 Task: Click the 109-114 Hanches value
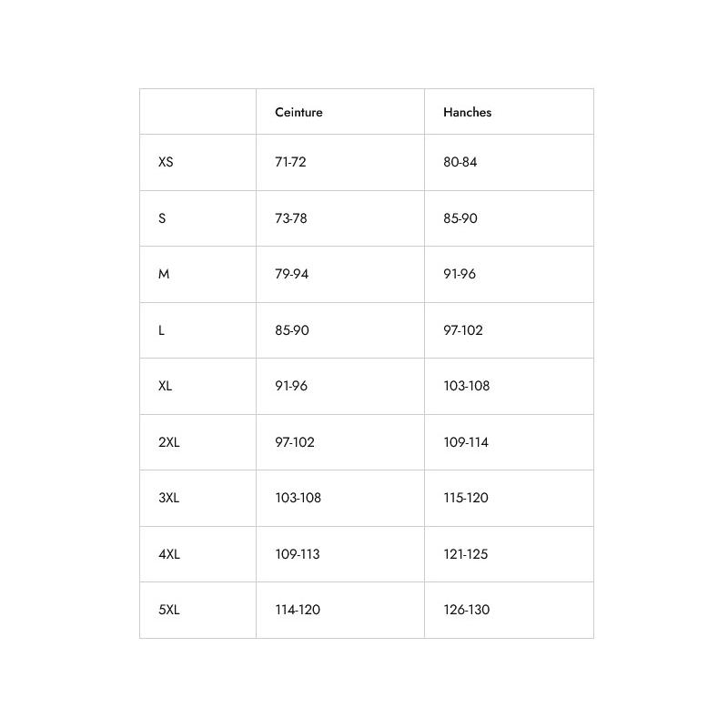click(x=466, y=442)
